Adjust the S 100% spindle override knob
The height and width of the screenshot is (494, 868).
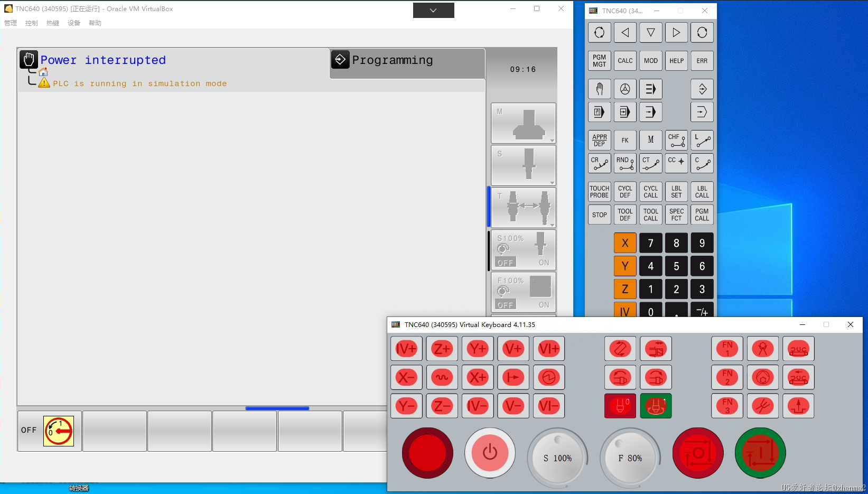pos(557,458)
